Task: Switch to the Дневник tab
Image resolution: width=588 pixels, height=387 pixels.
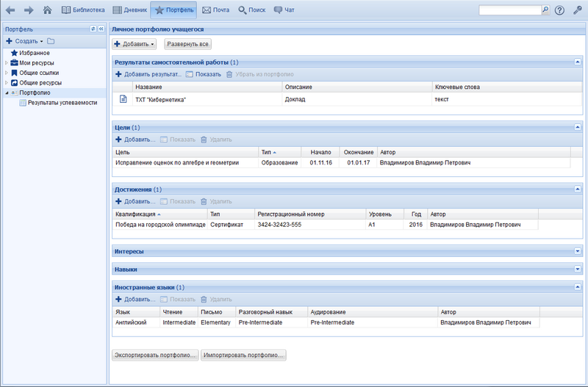Action: [x=129, y=10]
